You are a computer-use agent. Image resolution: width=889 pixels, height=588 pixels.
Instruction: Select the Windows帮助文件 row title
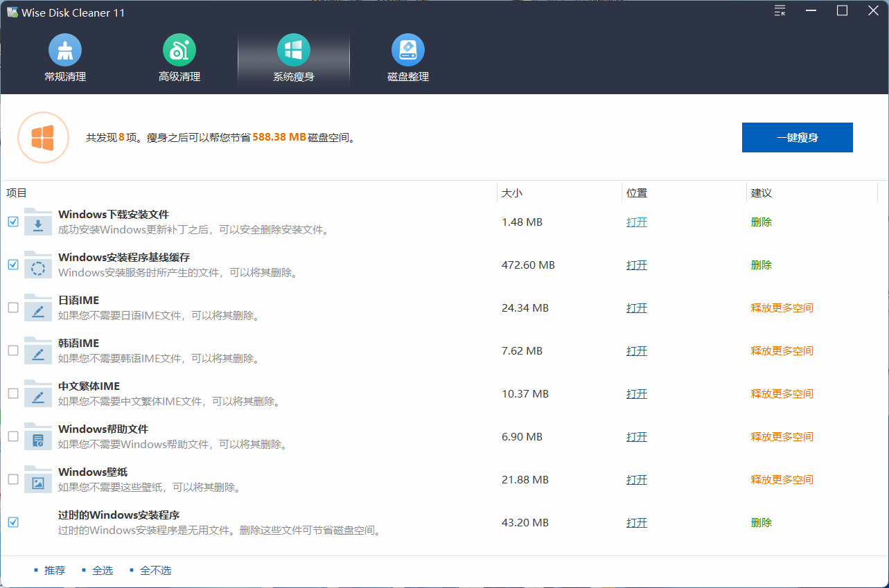pos(103,429)
